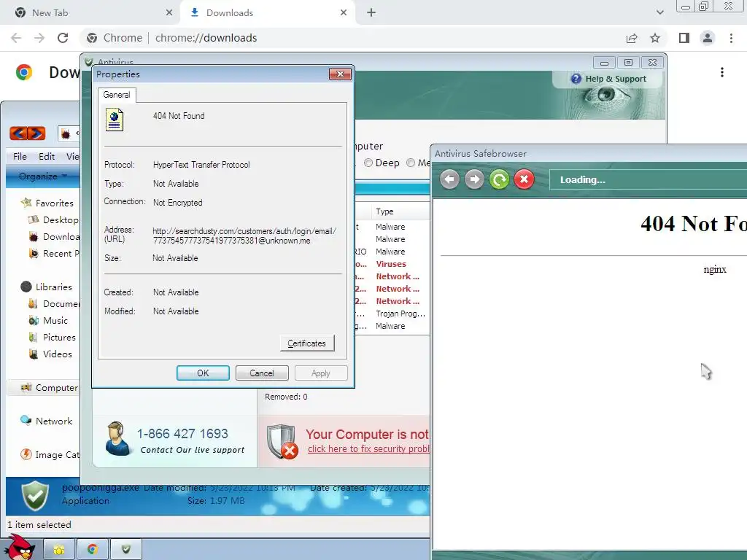The height and width of the screenshot is (560, 747).
Task: Open the Edit menu in explorer
Action: (x=47, y=157)
